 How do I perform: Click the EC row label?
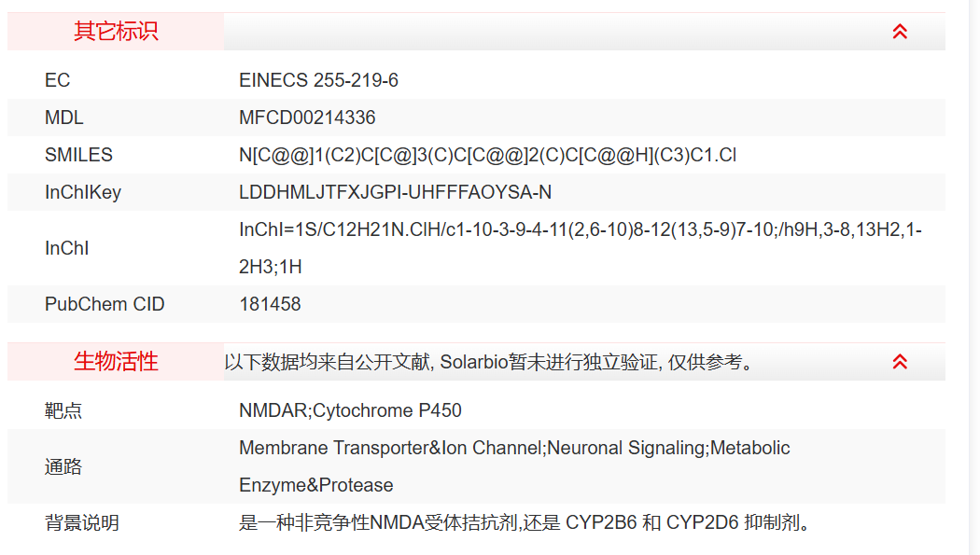[57, 81]
